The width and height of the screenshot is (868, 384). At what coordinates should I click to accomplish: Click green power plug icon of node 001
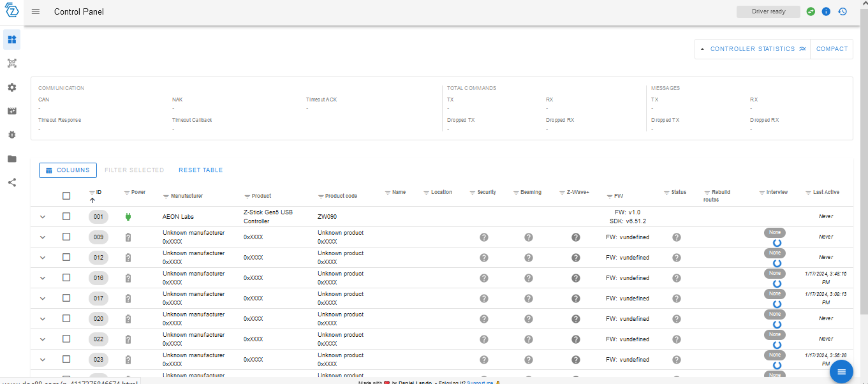(128, 217)
